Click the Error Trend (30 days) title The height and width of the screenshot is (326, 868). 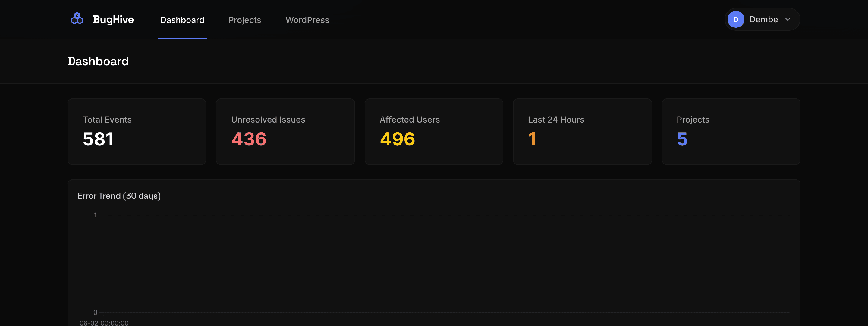coord(119,196)
